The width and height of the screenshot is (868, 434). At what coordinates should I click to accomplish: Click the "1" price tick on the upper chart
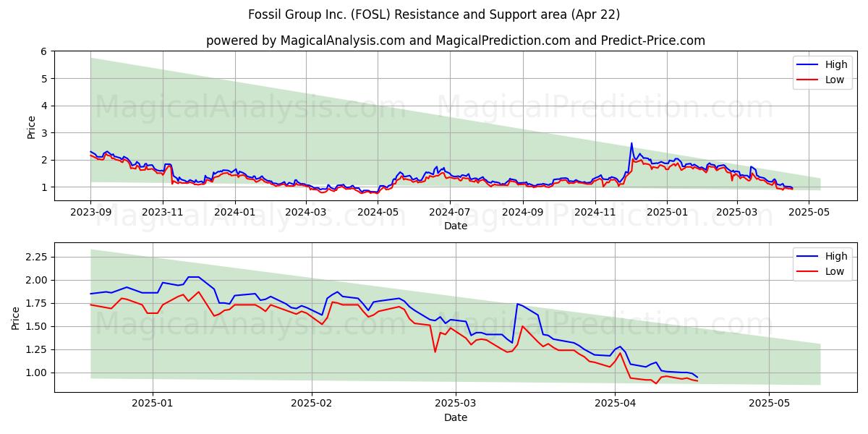click(x=44, y=187)
